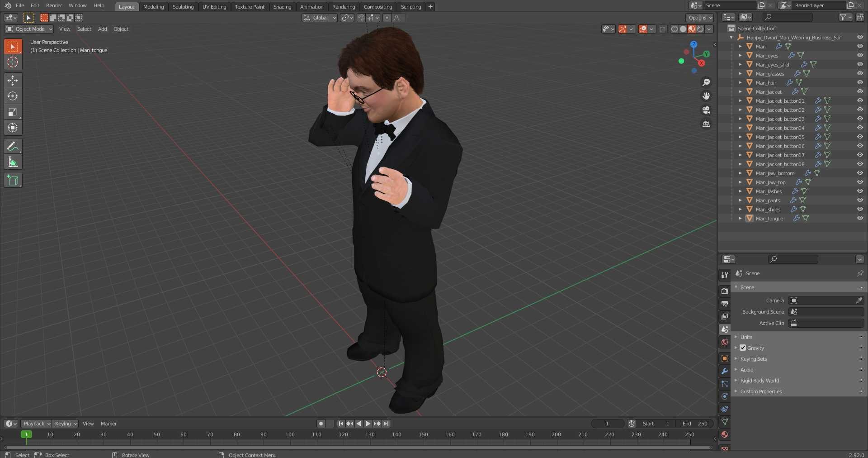The width and height of the screenshot is (868, 458).
Task: Open timeline Marker menu
Action: pos(108,424)
